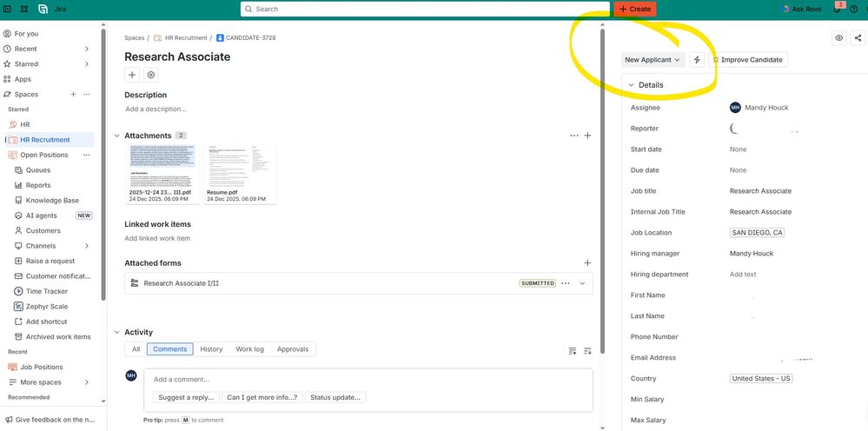Viewport: 868px width, 431px height.
Task: Open the HR space
Action: coord(25,124)
